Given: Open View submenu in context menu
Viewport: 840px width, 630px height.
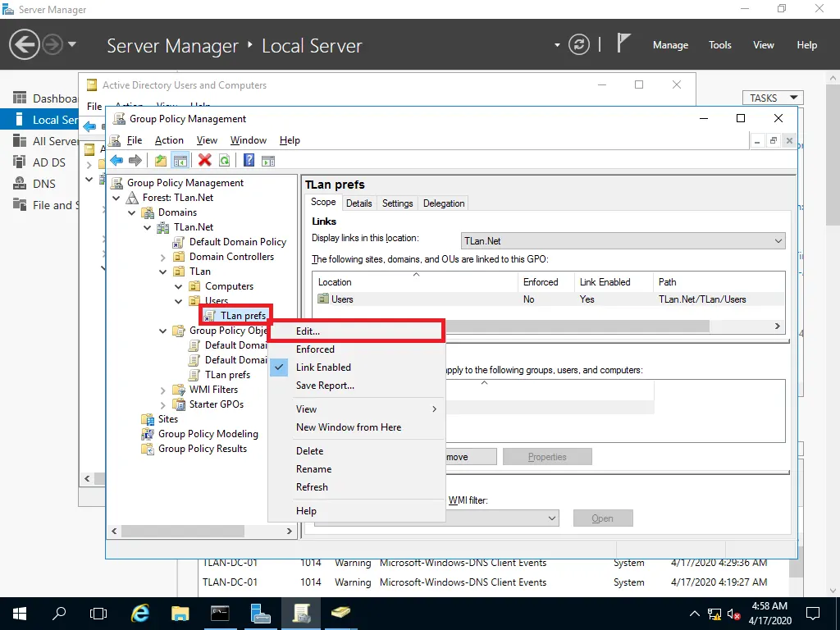Looking at the screenshot, I should pyautogui.click(x=357, y=409).
